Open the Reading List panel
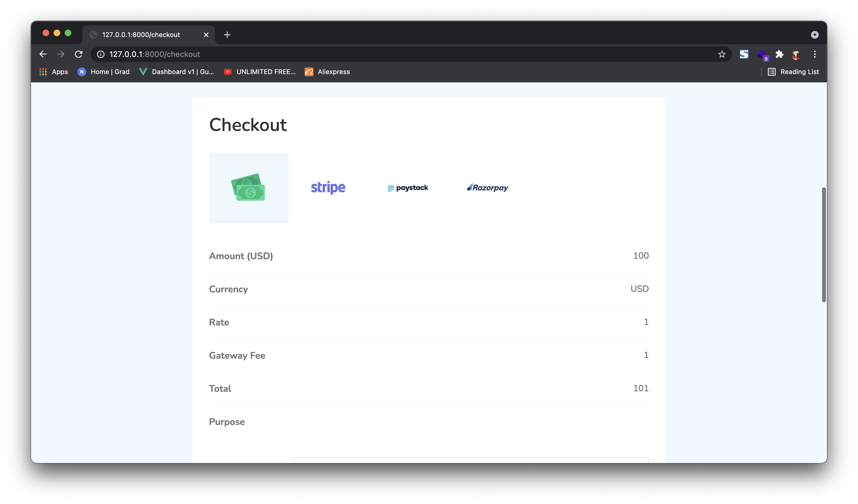The image size is (858, 504). tap(793, 72)
